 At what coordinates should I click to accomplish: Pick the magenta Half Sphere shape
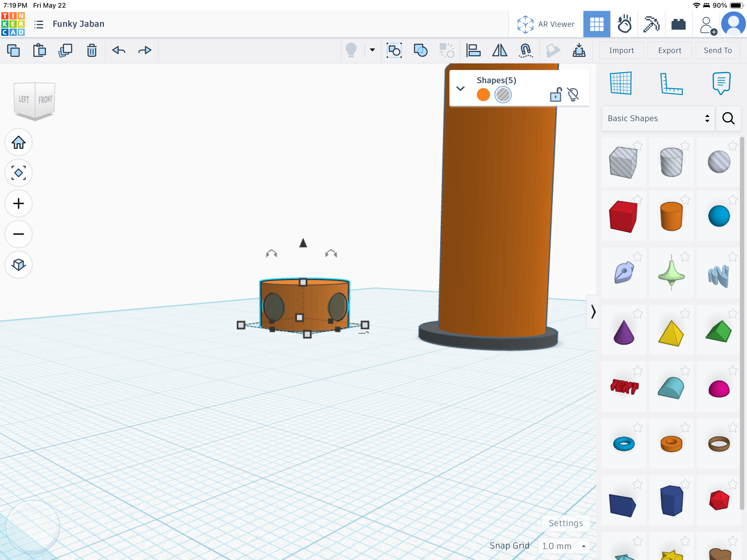coord(719,388)
